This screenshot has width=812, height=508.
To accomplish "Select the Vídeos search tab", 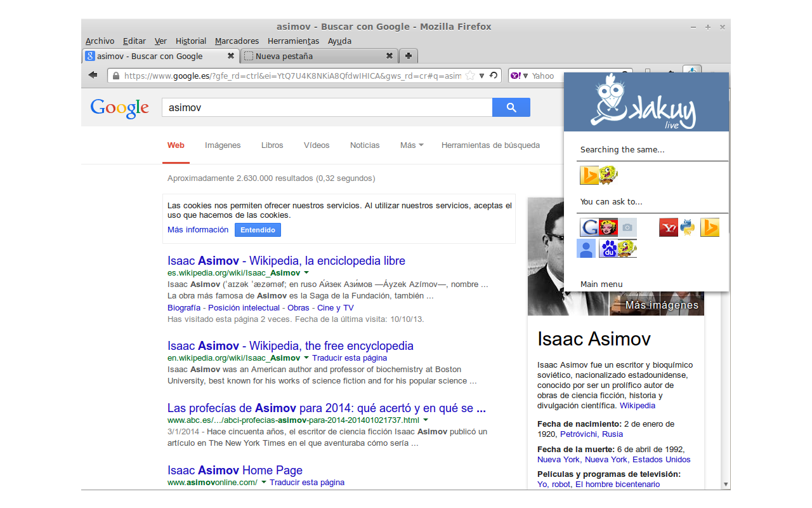I will (317, 145).
